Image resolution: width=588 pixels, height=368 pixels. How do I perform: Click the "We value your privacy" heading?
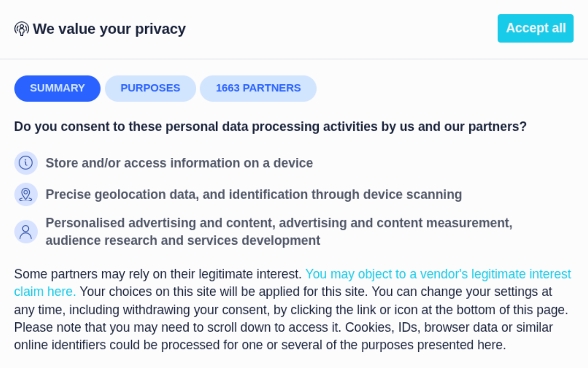pyautogui.click(x=109, y=29)
